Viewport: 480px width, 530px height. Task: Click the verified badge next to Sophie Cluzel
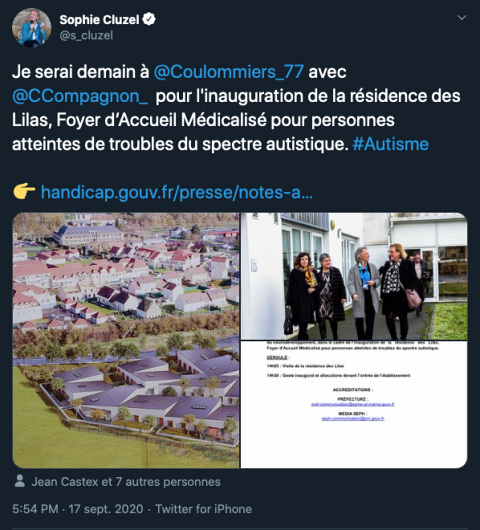click(x=149, y=19)
